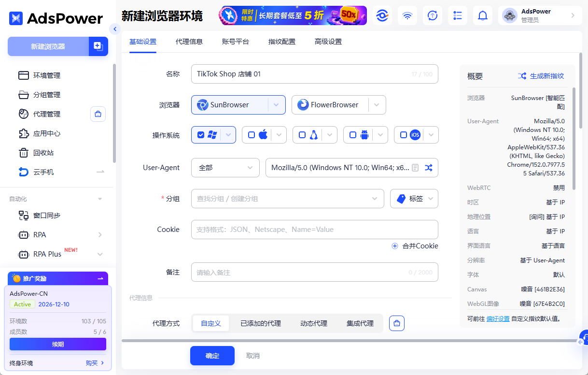Toggle the macOS Apple checkbox
Image resolution: width=588 pixels, height=375 pixels.
252,135
